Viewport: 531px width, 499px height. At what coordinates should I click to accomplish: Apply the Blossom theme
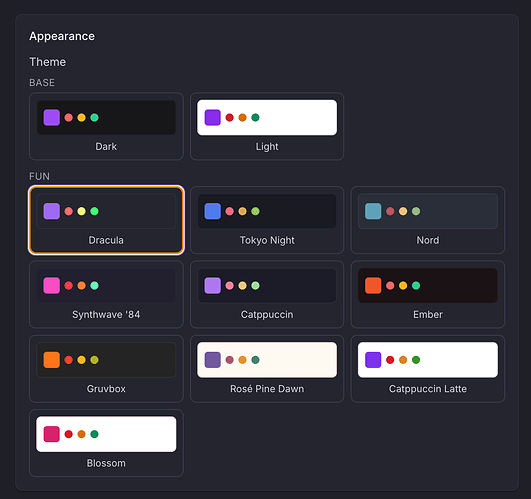point(106,443)
